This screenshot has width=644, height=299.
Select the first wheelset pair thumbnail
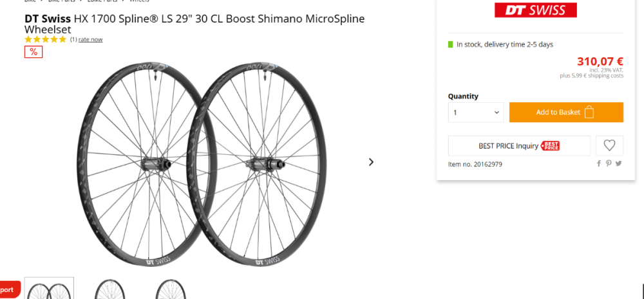[x=49, y=289]
